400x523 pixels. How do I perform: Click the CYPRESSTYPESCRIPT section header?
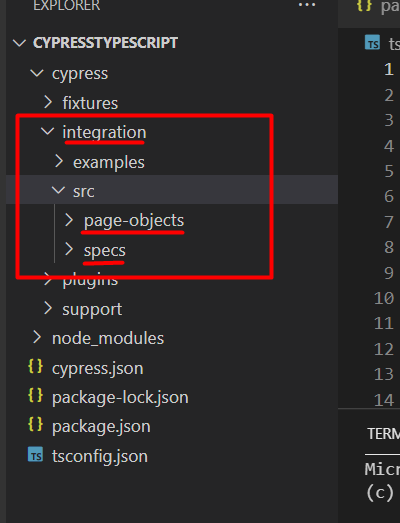pos(105,43)
